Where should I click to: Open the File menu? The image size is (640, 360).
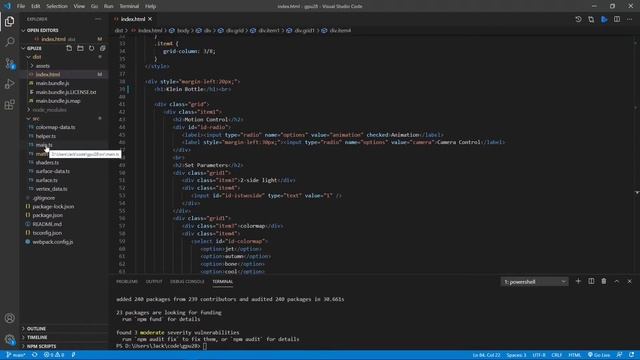click(x=21, y=6)
